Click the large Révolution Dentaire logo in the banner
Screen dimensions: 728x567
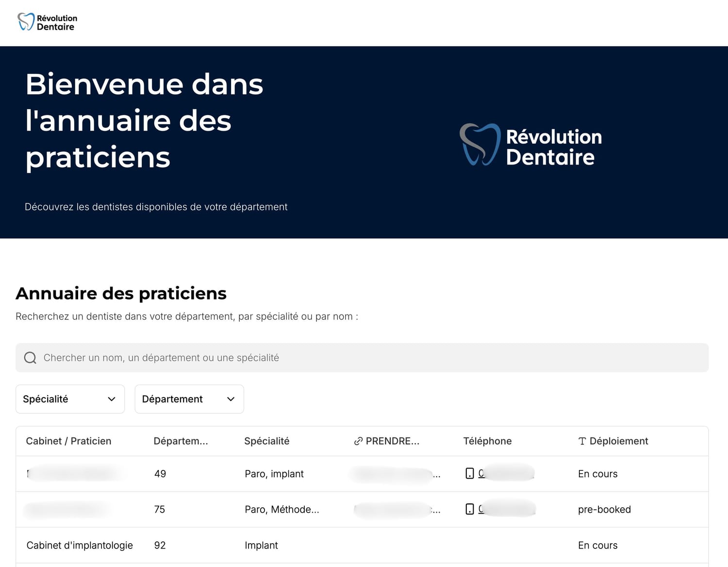tap(530, 145)
